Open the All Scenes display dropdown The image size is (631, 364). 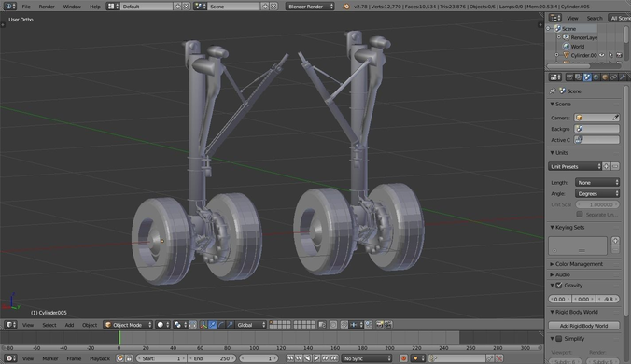pyautogui.click(x=619, y=18)
